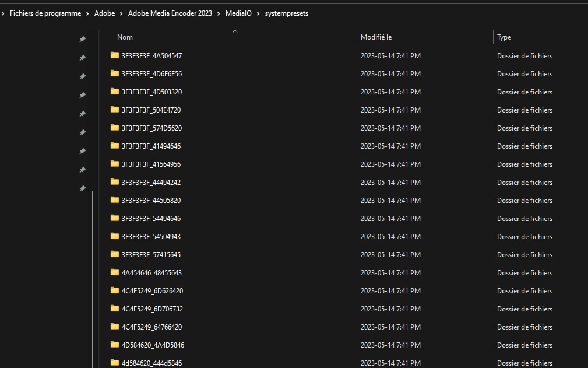
Task: Select the folder name 3F3F3F3F_54504943
Action: pyautogui.click(x=151, y=236)
